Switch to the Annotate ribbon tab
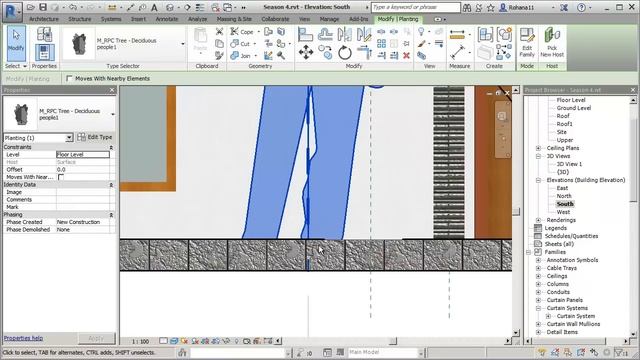The height and width of the screenshot is (360, 640). (x=167, y=19)
